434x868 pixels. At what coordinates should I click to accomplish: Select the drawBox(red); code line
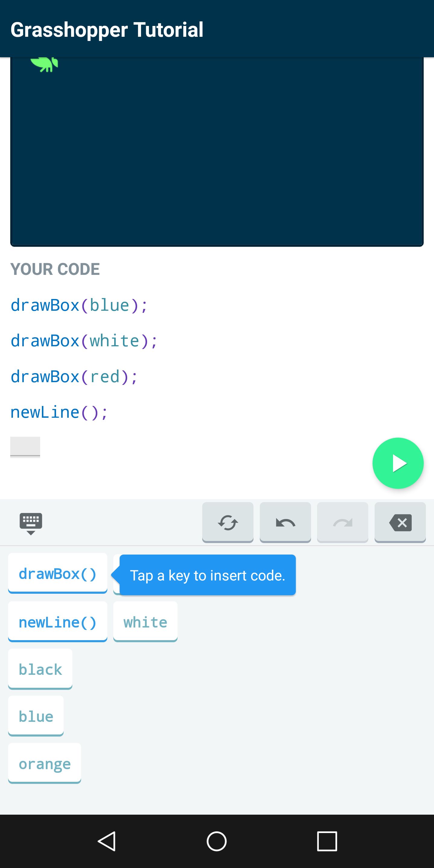pyautogui.click(x=74, y=377)
